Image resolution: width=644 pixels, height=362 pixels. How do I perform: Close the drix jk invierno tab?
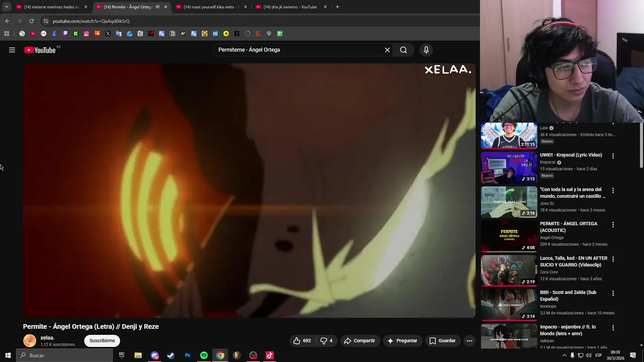click(325, 7)
